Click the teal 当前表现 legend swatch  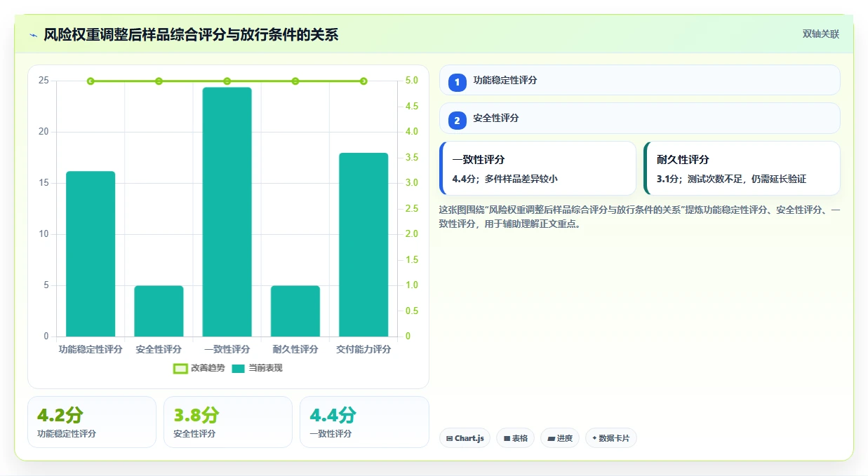[x=239, y=369]
